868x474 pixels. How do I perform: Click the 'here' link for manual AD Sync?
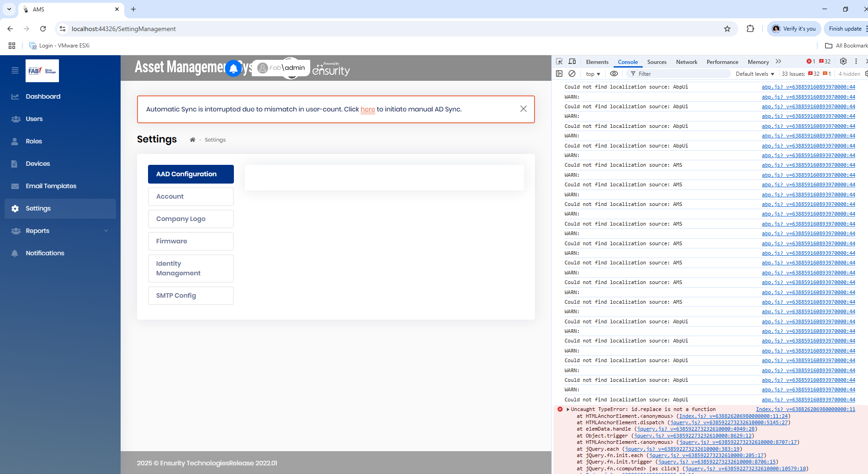pyautogui.click(x=367, y=109)
